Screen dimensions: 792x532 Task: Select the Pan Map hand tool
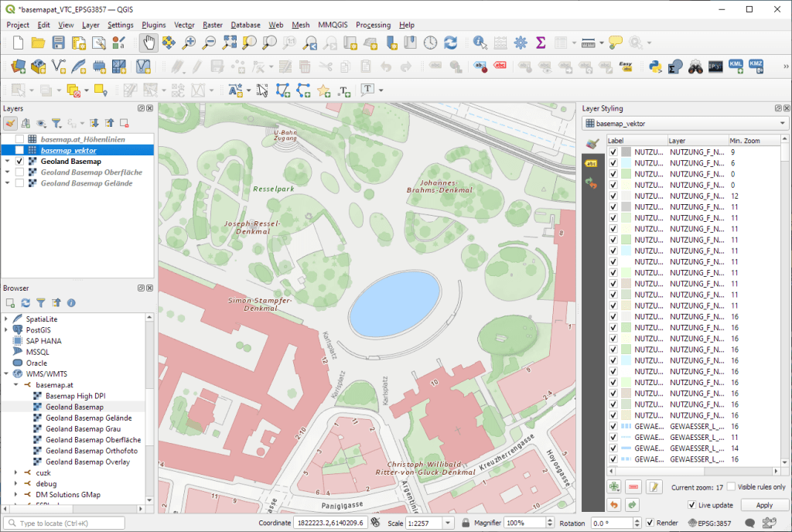pyautogui.click(x=148, y=43)
